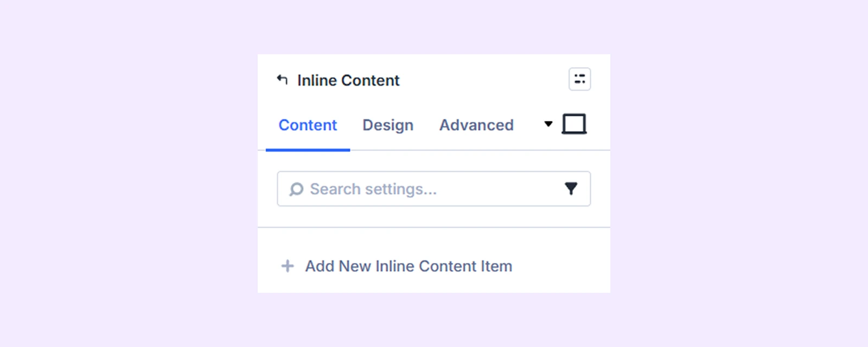Return to previous panel via back arrow
The height and width of the screenshot is (347, 868).
point(282,80)
